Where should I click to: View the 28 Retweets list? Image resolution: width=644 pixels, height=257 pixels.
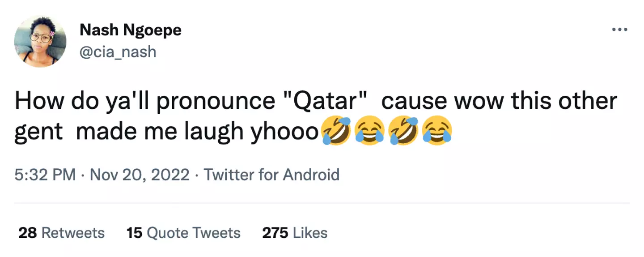click(61, 233)
